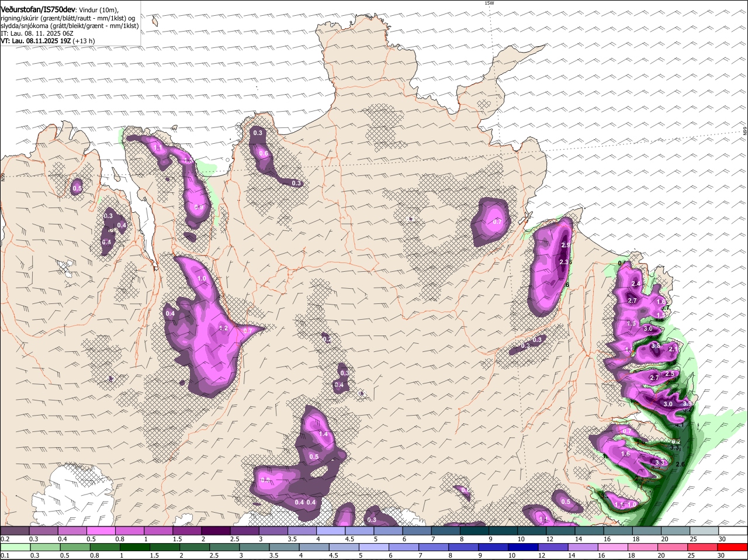The height and width of the screenshot is (560, 748).
Task: Click the lavender swatch between 4 and 4.5 in the top legend row
Action: 331,530
